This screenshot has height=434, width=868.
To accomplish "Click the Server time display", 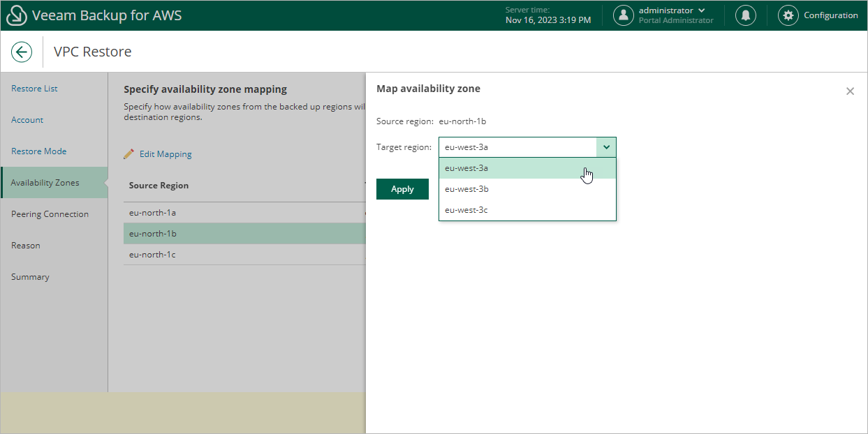I will [x=548, y=15].
